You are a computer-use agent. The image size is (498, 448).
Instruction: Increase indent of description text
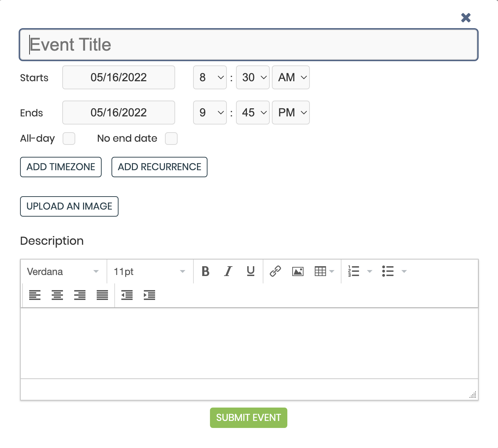[149, 295]
